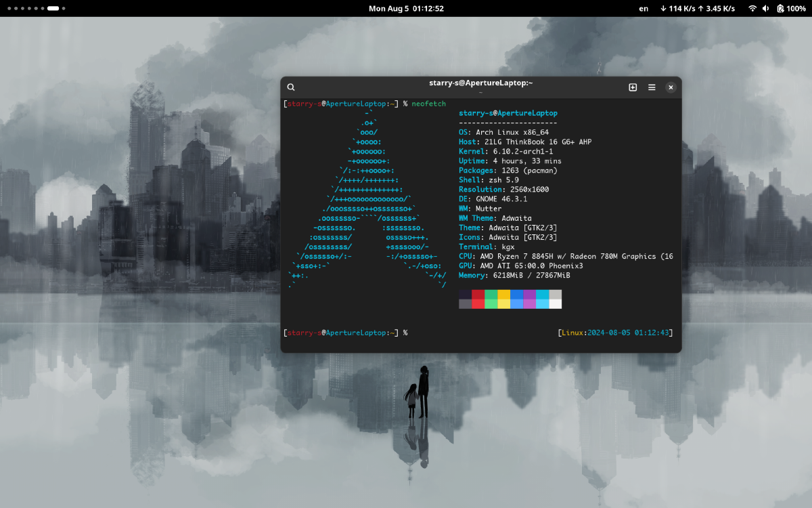Viewport: 812px width, 508px height.
Task: Click the timestamp [Linux:2024-08-05 01:12:43]
Action: click(x=615, y=333)
